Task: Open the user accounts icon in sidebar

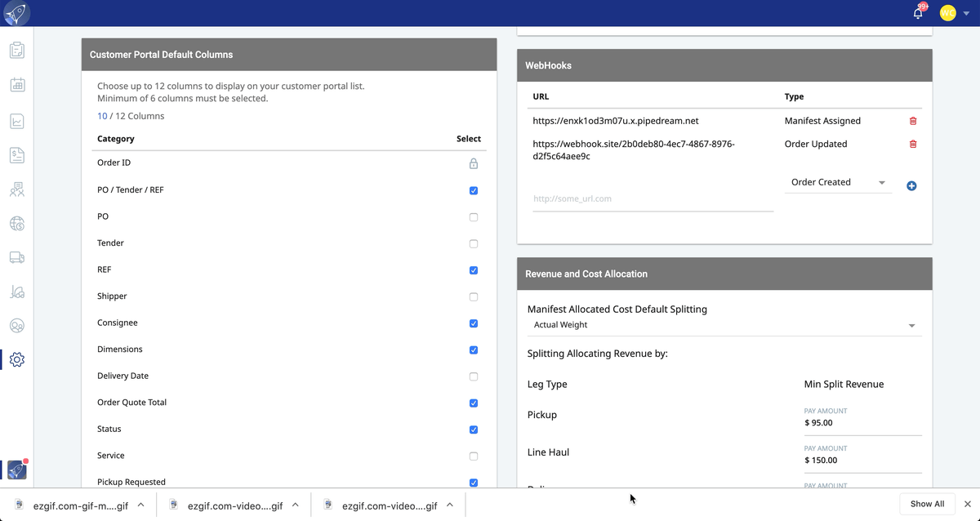Action: pos(17,326)
